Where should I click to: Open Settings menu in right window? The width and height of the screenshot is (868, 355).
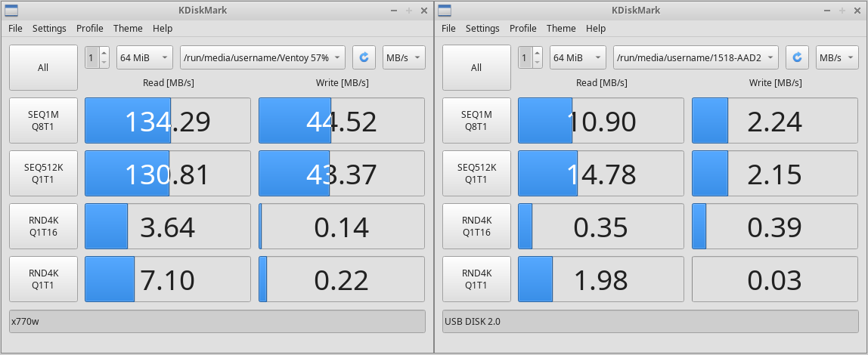coord(482,28)
